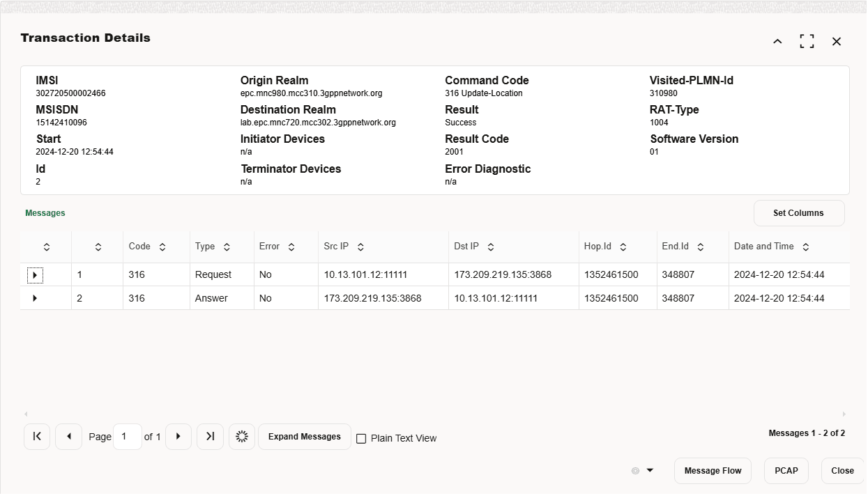The width and height of the screenshot is (868, 498).
Task: Sort the Date and Time column
Action: coord(805,246)
